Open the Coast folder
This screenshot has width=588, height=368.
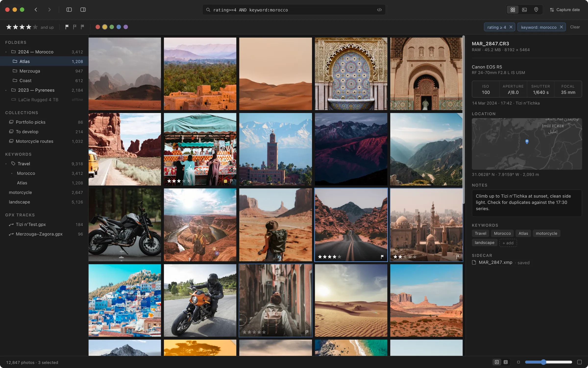(x=44, y=80)
